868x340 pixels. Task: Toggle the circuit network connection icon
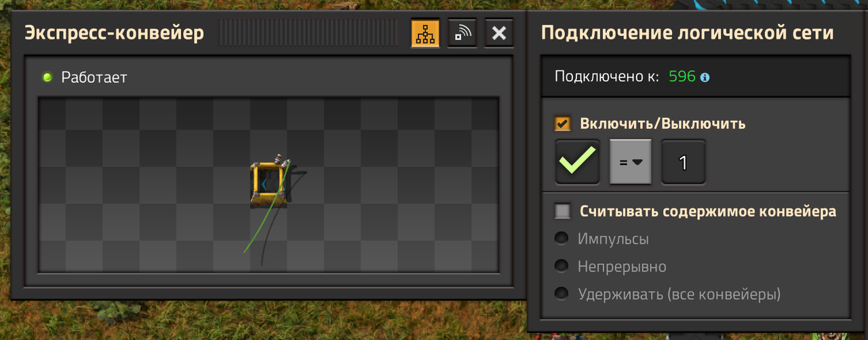pos(425,33)
